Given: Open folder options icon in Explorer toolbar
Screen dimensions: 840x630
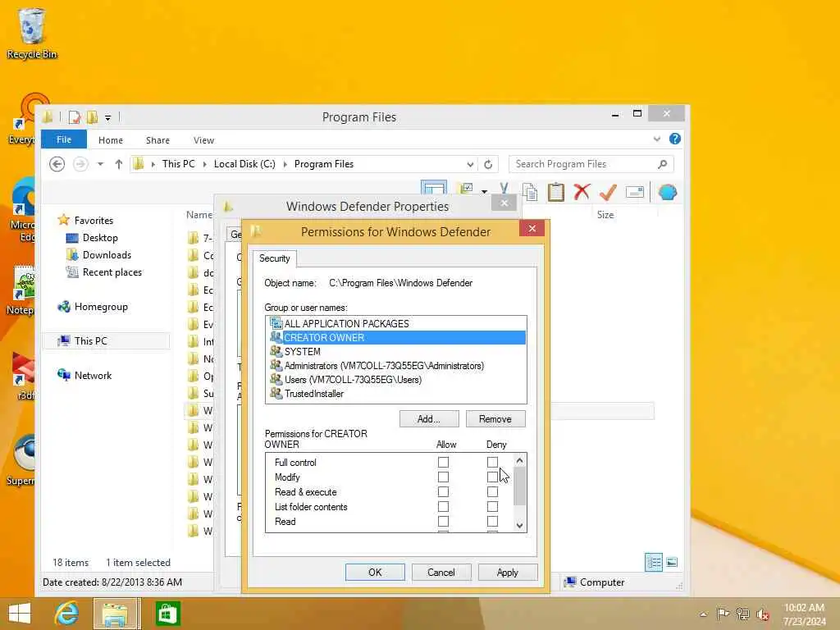Looking at the screenshot, I should coord(466,189).
